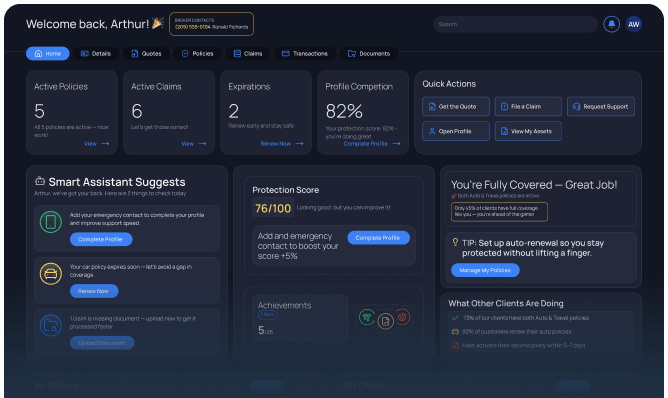Click Renew Now under car policy suggestion
This screenshot has width=668, height=398.
click(x=94, y=291)
